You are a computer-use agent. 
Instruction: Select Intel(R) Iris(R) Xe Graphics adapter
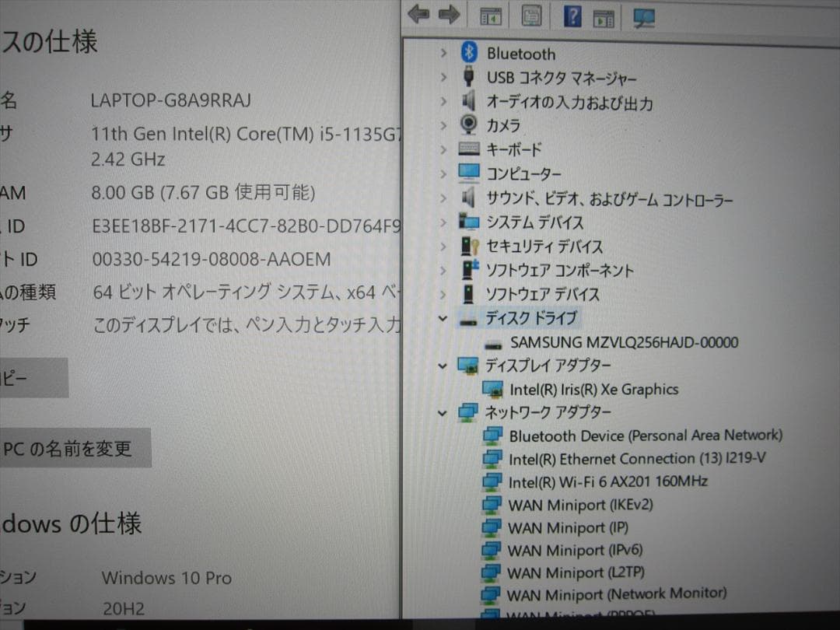tap(596, 389)
